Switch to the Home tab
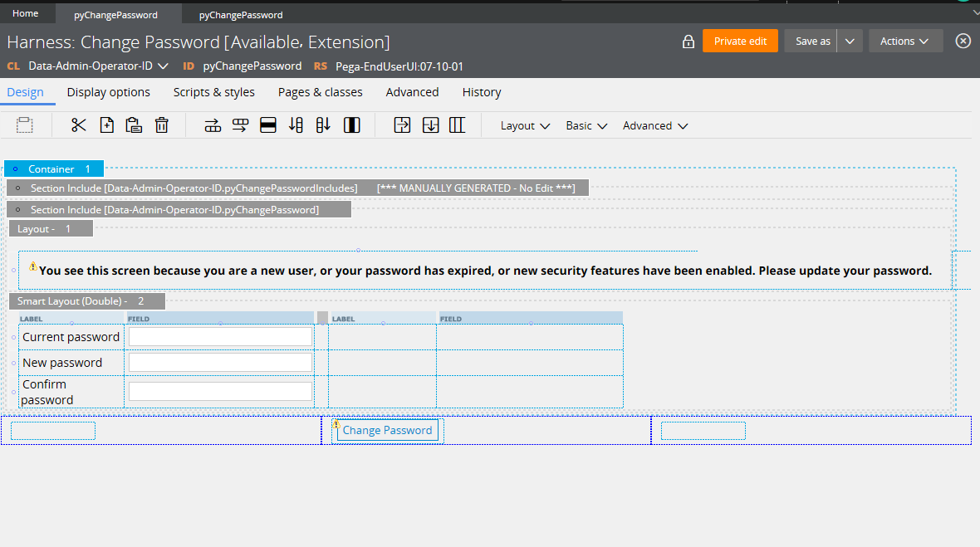980x547 pixels. (26, 14)
